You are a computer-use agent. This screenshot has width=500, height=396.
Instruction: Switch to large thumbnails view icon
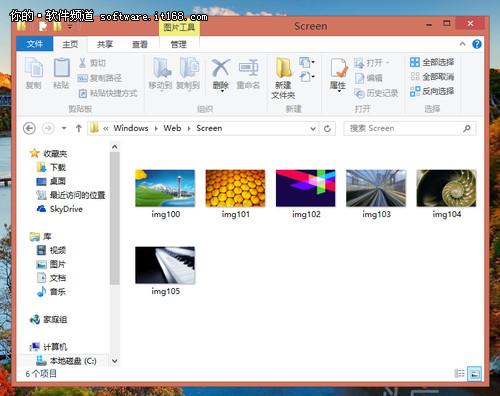pos(475,374)
